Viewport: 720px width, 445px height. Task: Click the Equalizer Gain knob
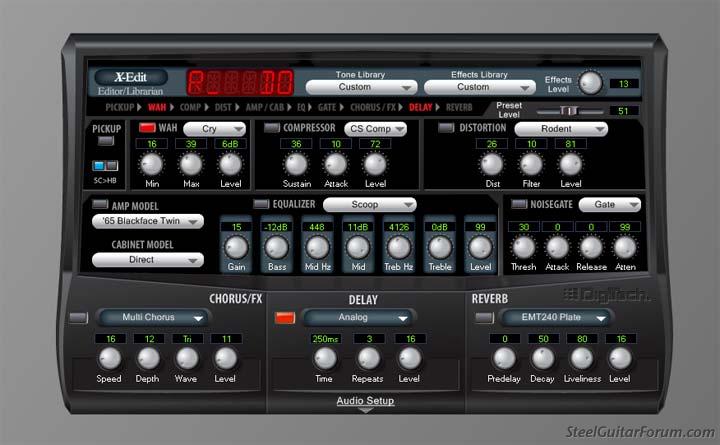[x=236, y=248]
